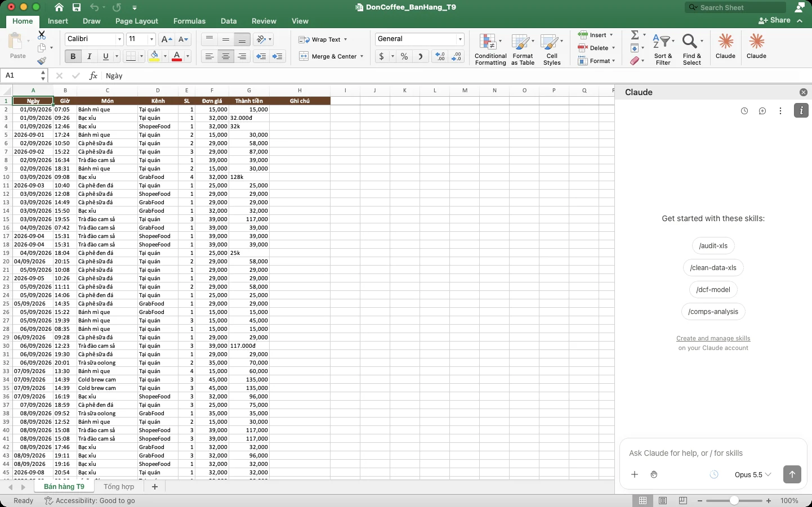
Task: Select the Format Painter brush icon
Action: pyautogui.click(x=42, y=60)
